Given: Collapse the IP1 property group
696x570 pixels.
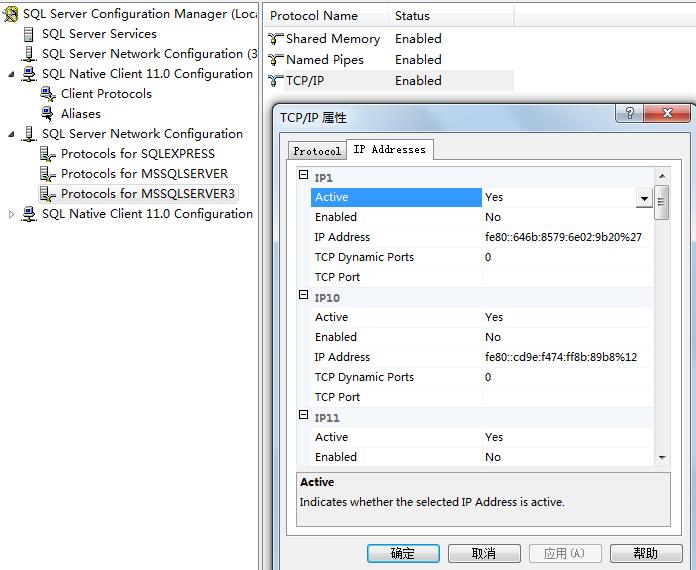Looking at the screenshot, I should coord(304,174).
